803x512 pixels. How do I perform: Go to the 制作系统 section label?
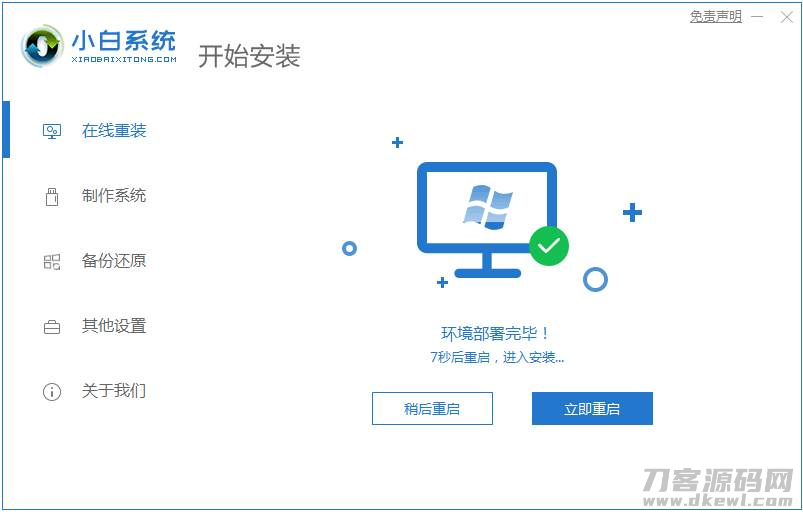click(x=114, y=196)
